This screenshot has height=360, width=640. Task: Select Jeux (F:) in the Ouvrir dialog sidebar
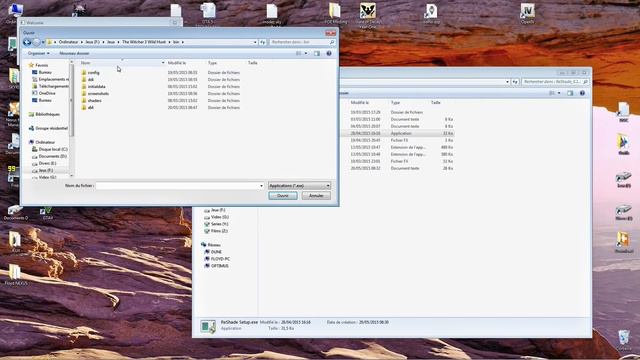click(46, 170)
